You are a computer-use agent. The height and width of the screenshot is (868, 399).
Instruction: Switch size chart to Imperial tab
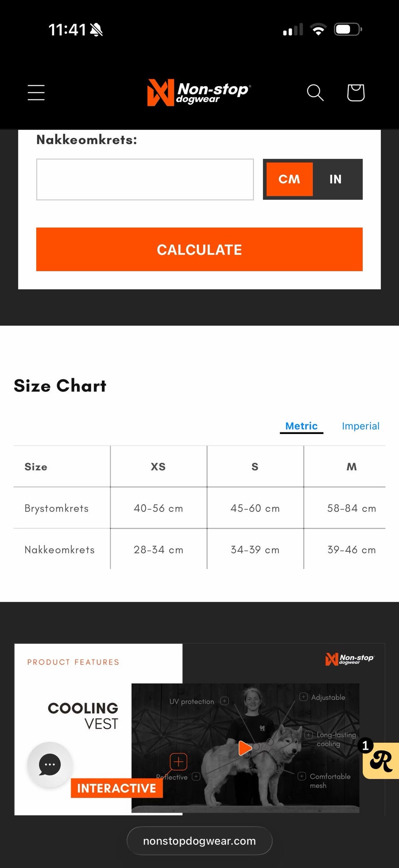[x=360, y=426]
